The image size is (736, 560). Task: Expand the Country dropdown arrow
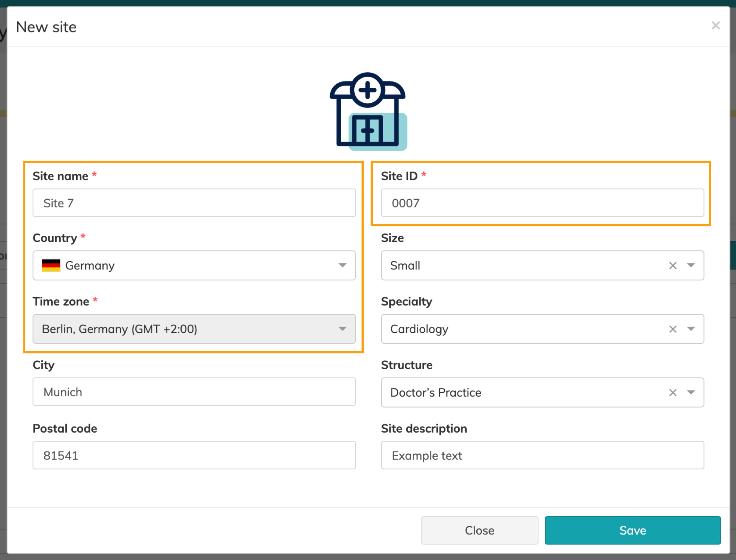[x=342, y=266]
